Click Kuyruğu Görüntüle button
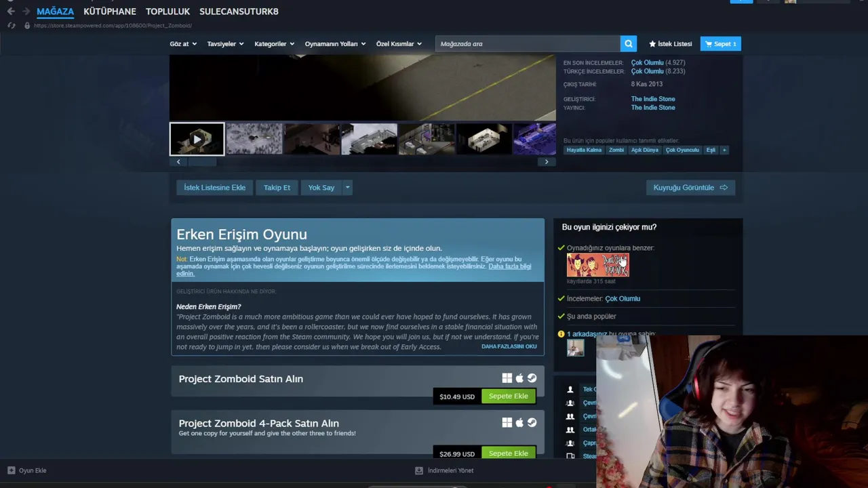Image resolution: width=868 pixels, height=488 pixels. [690, 188]
